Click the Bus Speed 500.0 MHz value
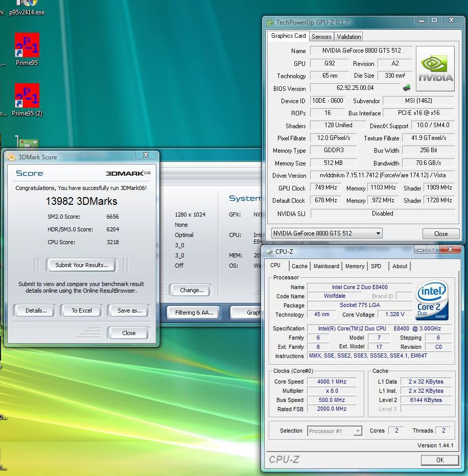The height and width of the screenshot is (476, 468). (x=332, y=400)
